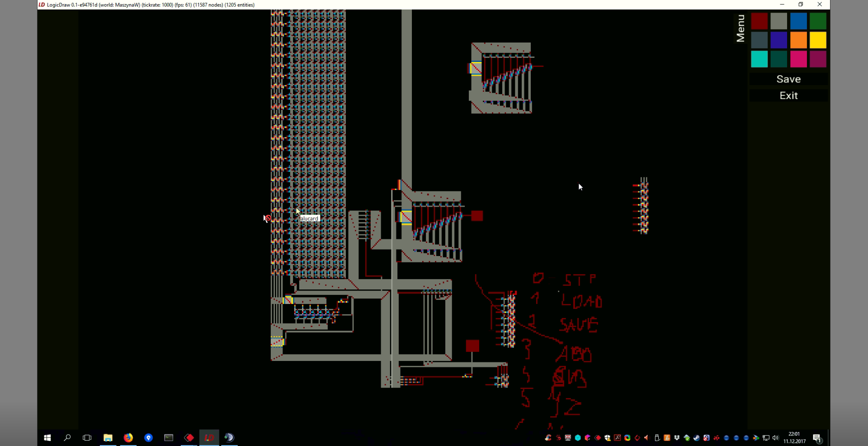Collapse the vertical Menu tab
The height and width of the screenshot is (446, 868).
click(740, 28)
